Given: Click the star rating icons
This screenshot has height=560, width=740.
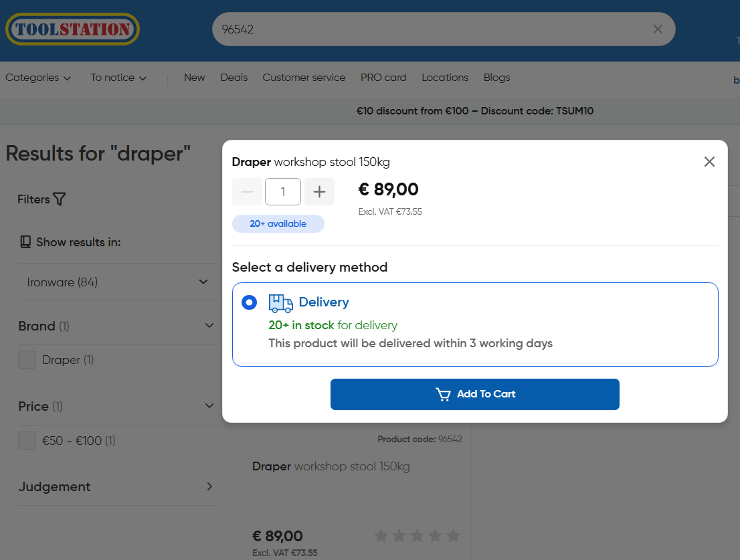Looking at the screenshot, I should coord(417,535).
